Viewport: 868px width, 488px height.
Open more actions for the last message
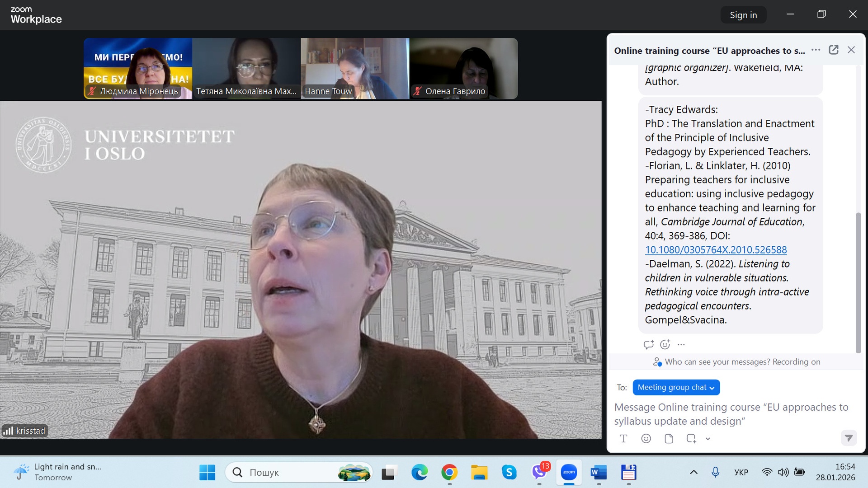tap(681, 345)
